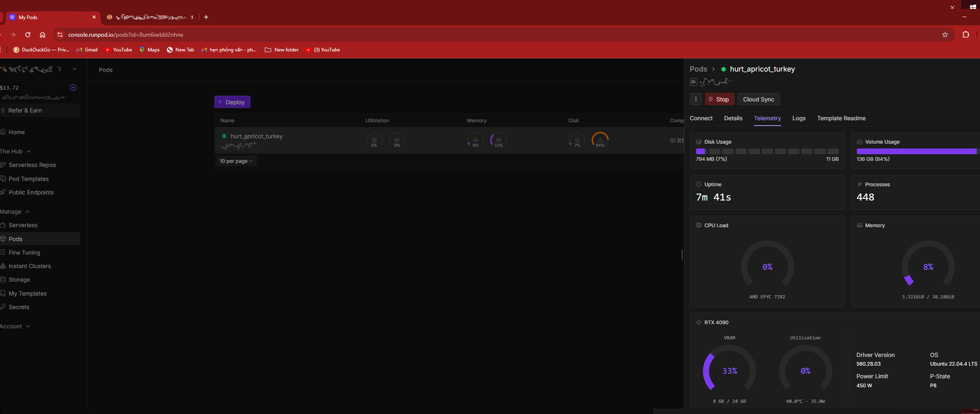980x414 pixels.
Task: Add credits with the plus circle icon
Action: point(73,88)
